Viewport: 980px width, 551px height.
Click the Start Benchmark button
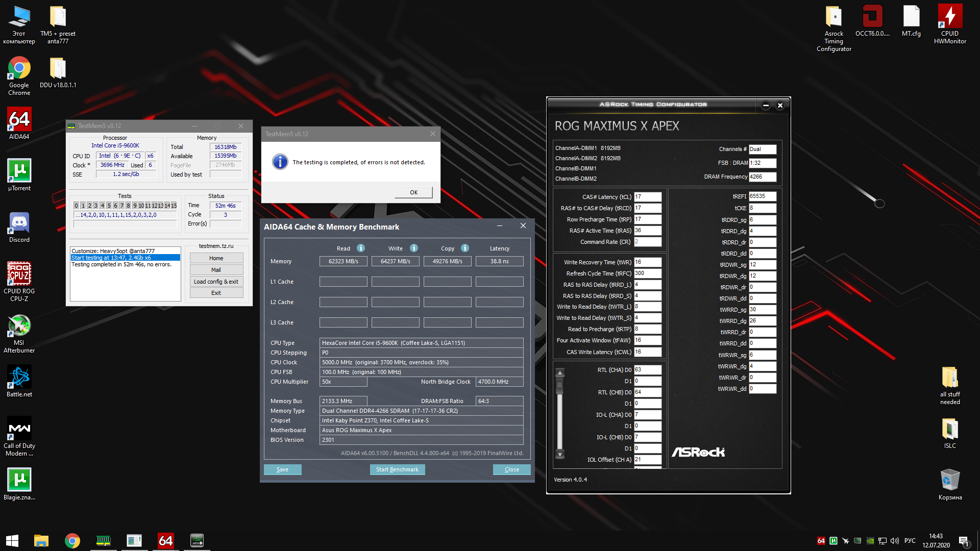click(x=397, y=469)
